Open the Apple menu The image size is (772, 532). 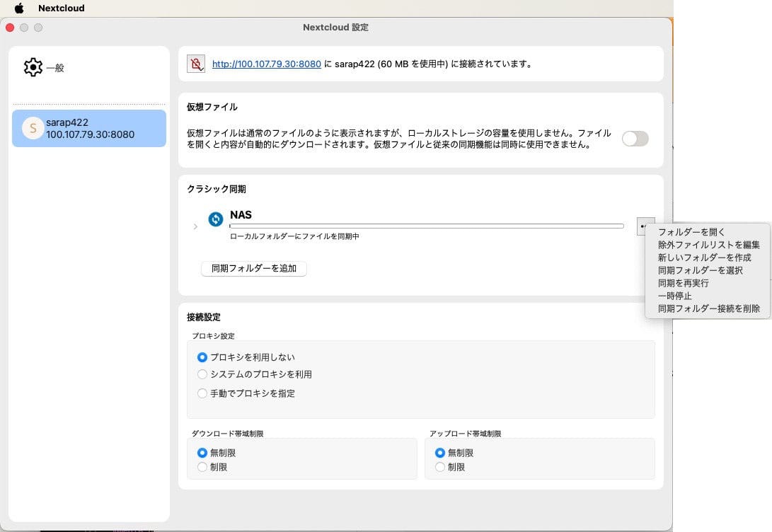pyautogui.click(x=19, y=8)
